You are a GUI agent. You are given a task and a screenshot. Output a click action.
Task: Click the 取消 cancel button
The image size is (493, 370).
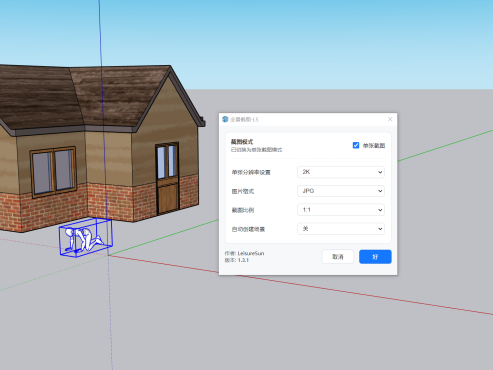[x=338, y=257]
